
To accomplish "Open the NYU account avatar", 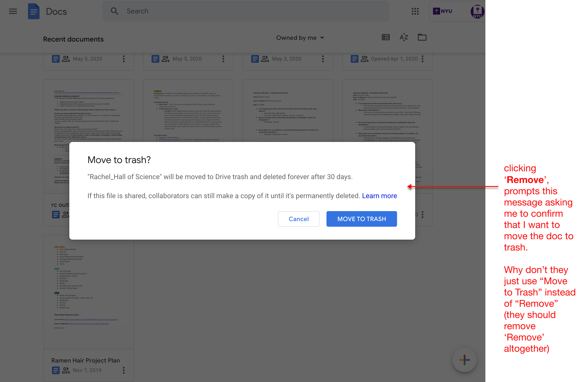I will (477, 12).
